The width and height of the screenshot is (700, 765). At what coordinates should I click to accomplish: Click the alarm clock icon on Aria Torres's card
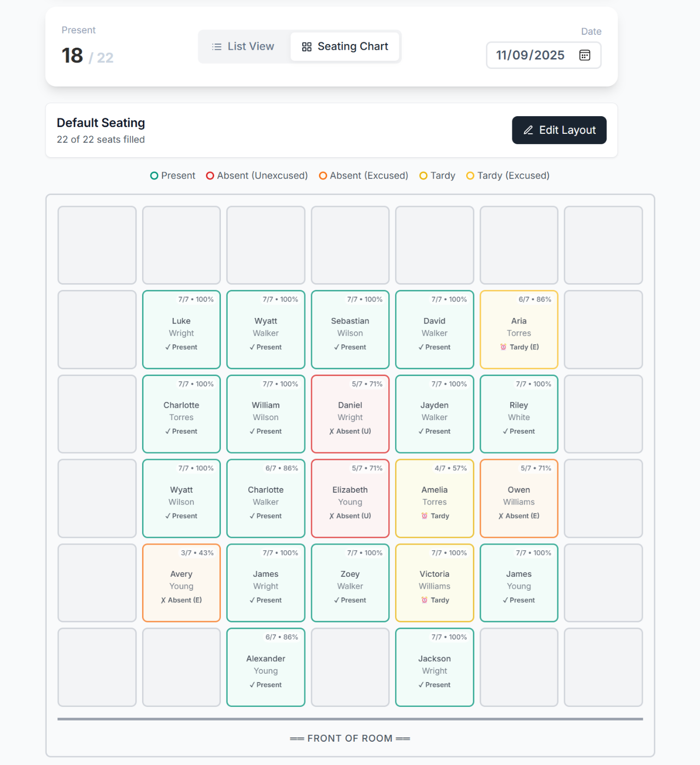(502, 347)
